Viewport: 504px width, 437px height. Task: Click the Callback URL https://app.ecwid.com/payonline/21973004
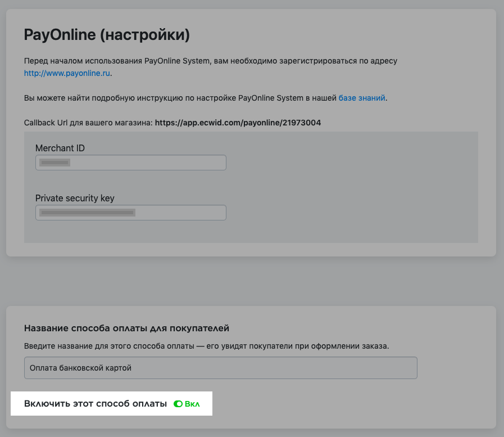[238, 123]
